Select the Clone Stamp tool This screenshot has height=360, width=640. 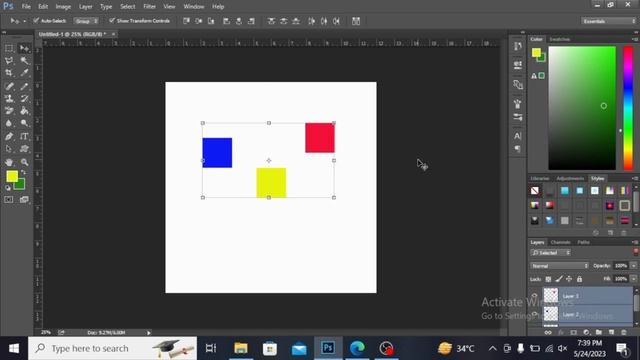9,98
